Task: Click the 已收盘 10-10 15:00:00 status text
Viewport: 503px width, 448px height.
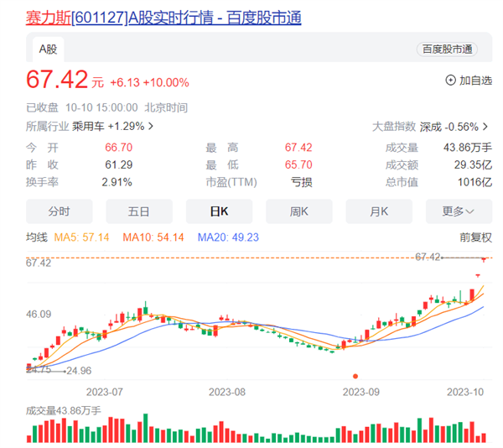Action: tap(82, 107)
